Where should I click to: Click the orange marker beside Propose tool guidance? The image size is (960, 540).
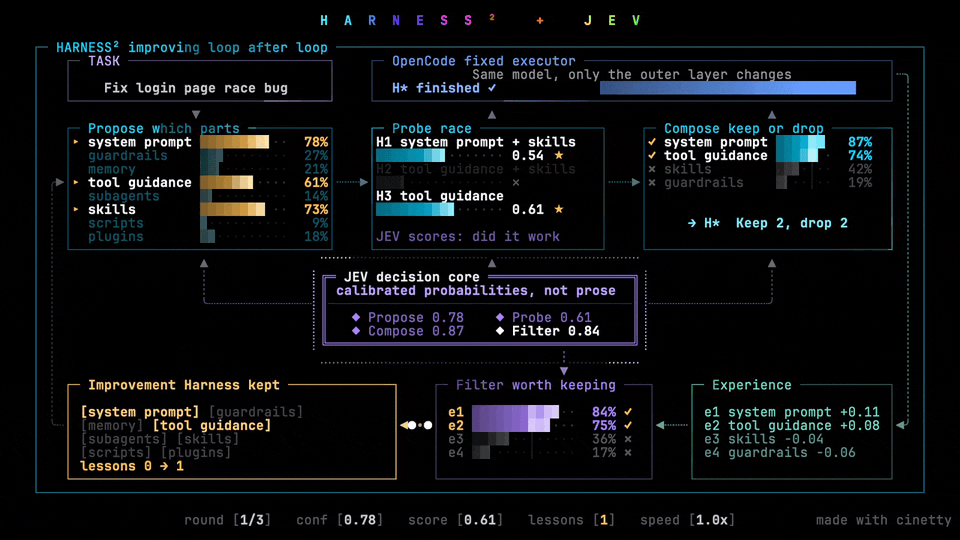(76, 182)
